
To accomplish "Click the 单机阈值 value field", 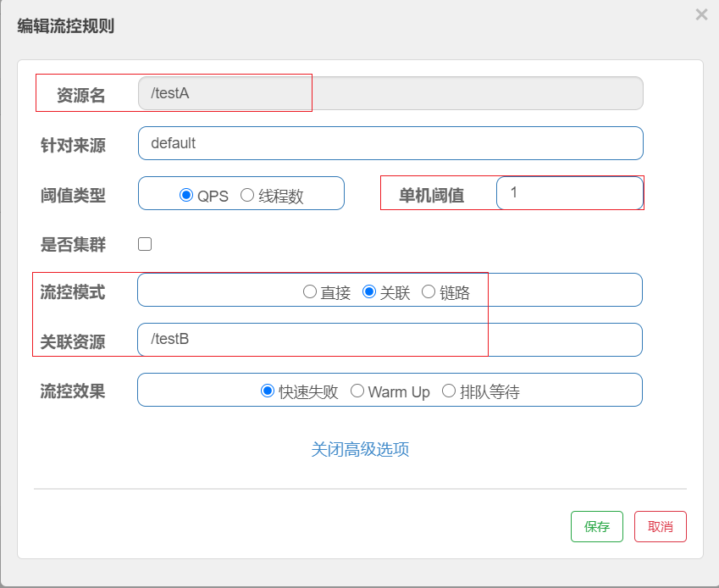I will click(x=569, y=192).
